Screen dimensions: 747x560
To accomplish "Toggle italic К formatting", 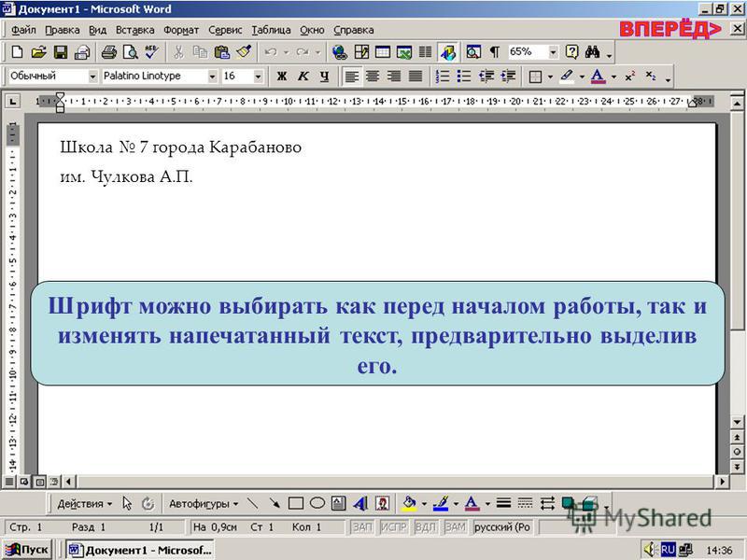I will pyautogui.click(x=303, y=77).
